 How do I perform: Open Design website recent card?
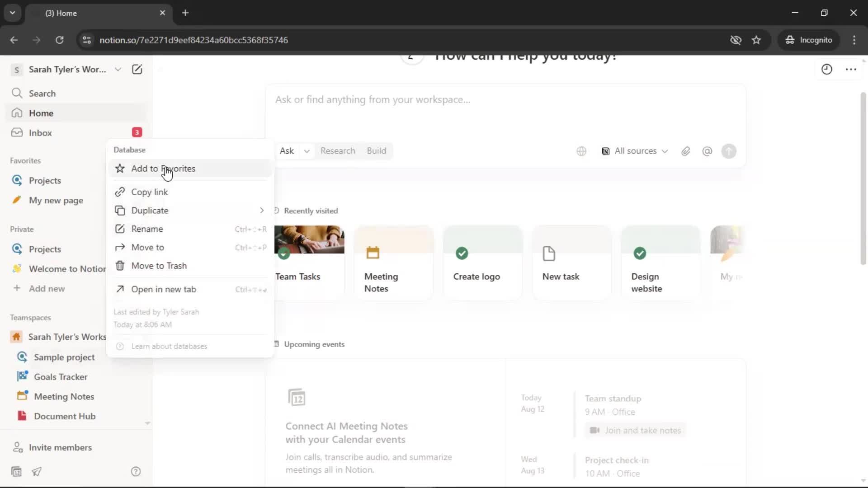coord(661,263)
